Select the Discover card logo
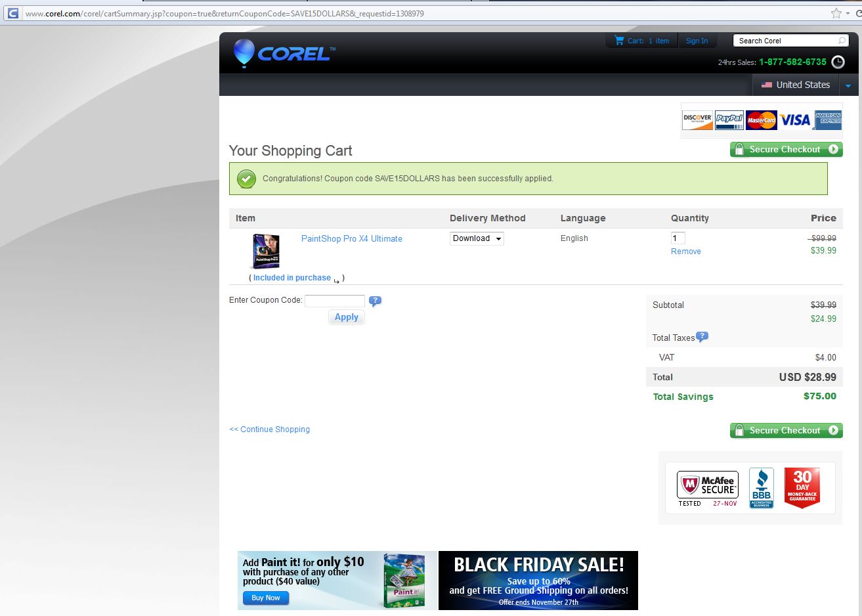Screen dimensions: 862x616 coord(697,120)
